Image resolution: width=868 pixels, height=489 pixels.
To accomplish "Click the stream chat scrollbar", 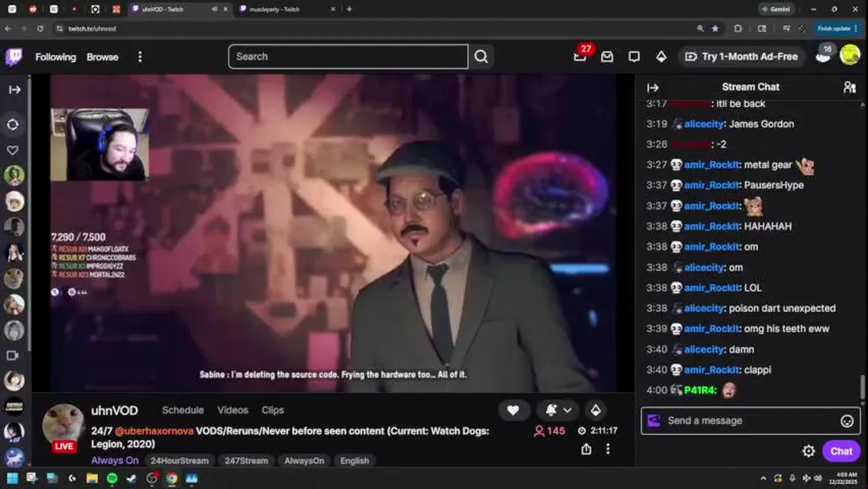I will 863,388.
